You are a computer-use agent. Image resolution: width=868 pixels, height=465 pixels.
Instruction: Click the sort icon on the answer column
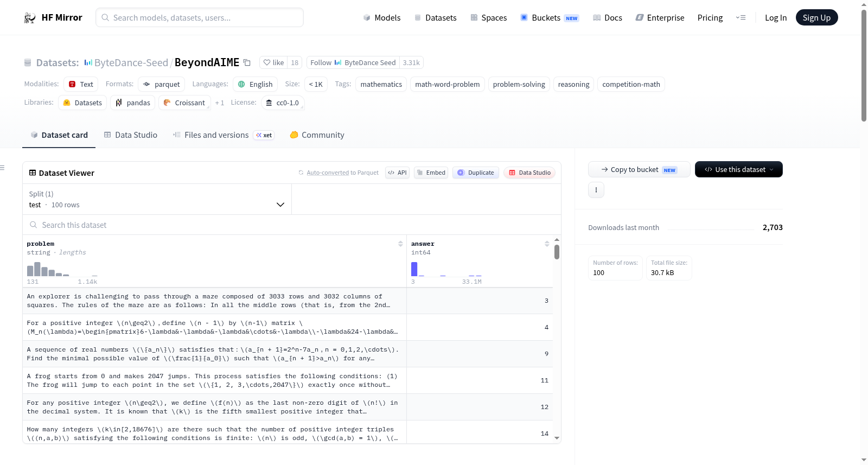[x=547, y=244]
